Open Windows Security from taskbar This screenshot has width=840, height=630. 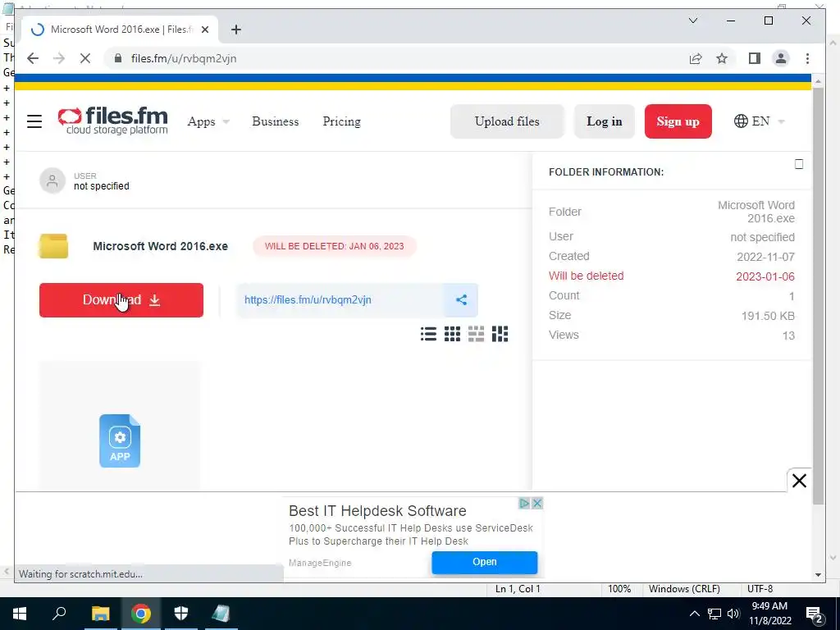pyautogui.click(x=181, y=614)
